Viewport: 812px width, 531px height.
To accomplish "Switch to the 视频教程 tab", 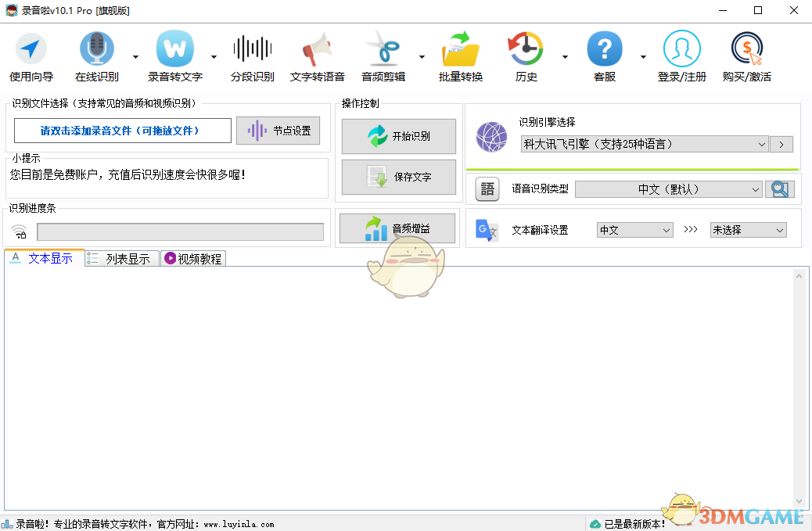I will pos(193,259).
